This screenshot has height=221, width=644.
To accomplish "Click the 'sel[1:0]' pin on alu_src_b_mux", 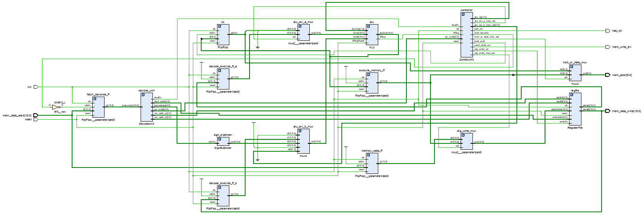I will click(x=292, y=150).
